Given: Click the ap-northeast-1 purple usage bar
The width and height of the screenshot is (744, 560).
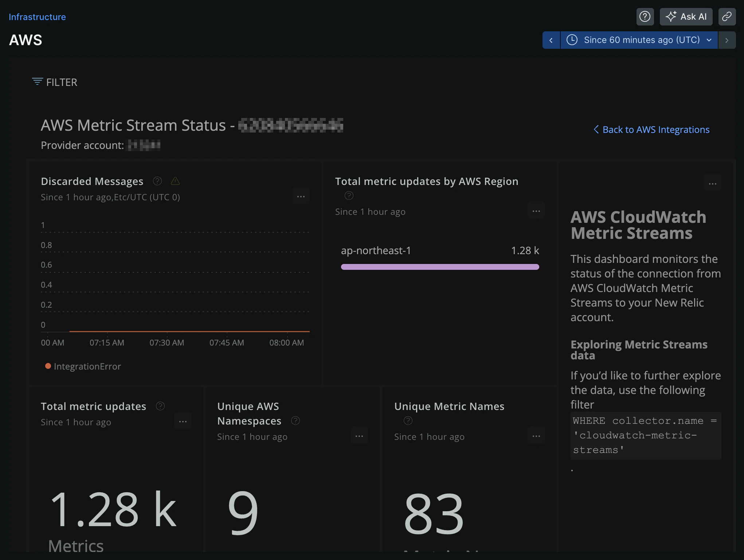Looking at the screenshot, I should pyautogui.click(x=440, y=267).
